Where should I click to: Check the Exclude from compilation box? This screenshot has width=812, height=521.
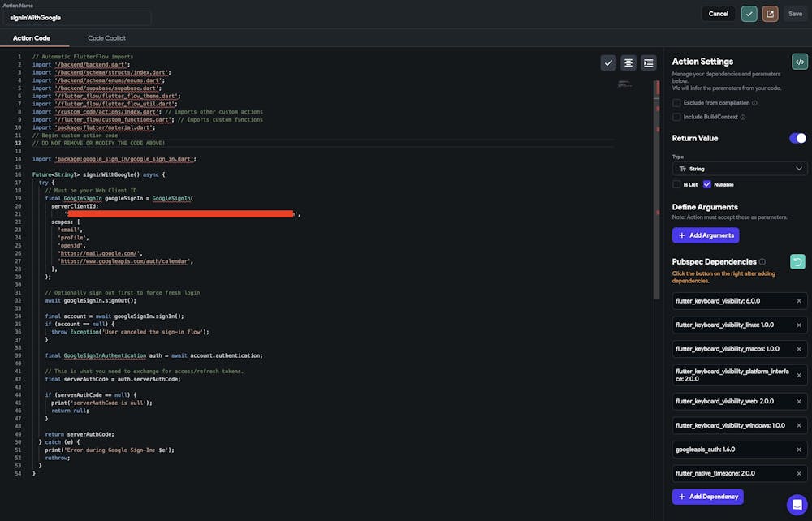tap(676, 103)
